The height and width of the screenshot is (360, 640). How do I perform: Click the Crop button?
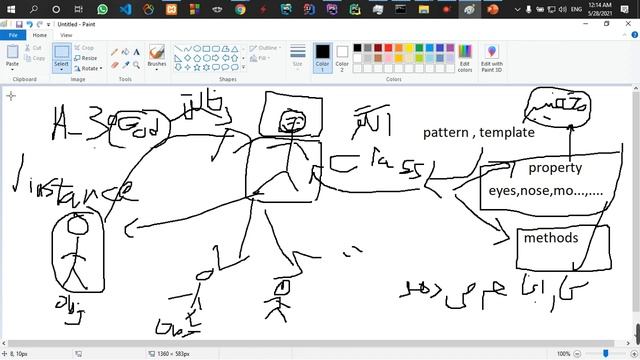click(84, 48)
